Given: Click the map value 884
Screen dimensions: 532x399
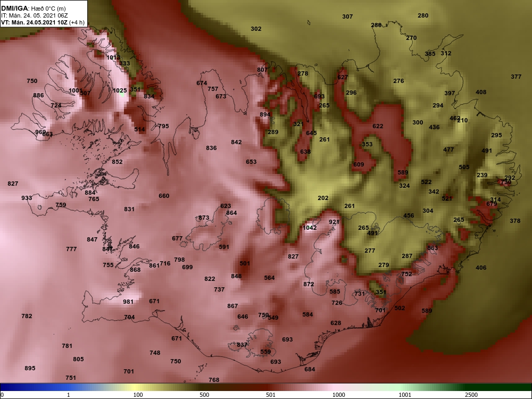Looking at the screenshot, I should click(90, 193).
